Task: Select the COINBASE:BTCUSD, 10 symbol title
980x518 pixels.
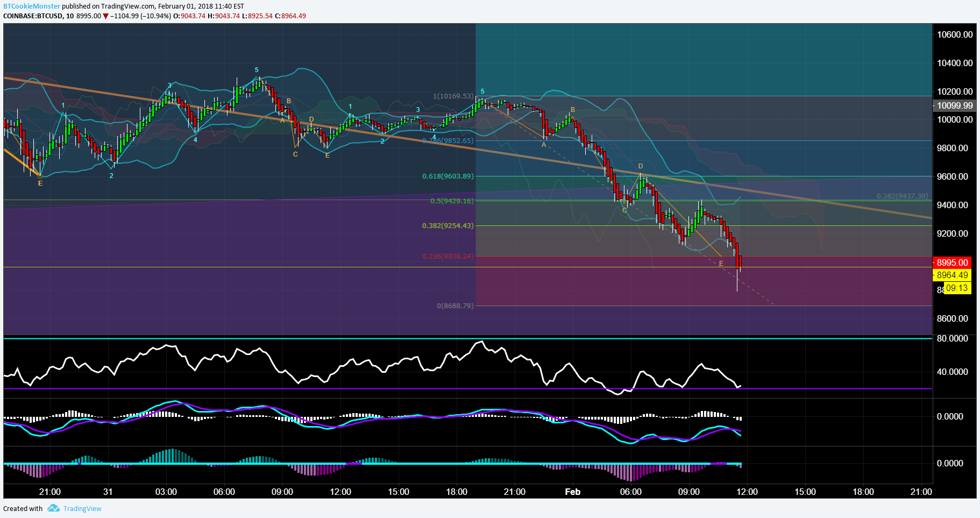Action: 39,16
